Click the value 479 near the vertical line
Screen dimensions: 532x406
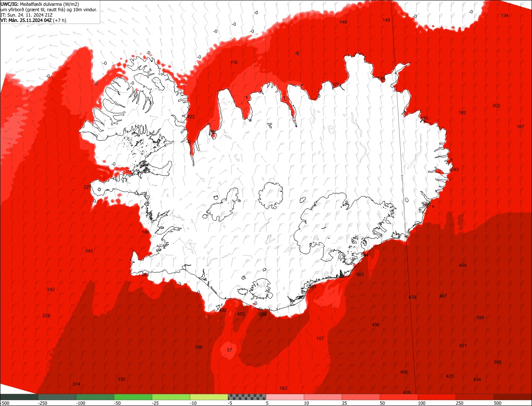click(x=412, y=297)
